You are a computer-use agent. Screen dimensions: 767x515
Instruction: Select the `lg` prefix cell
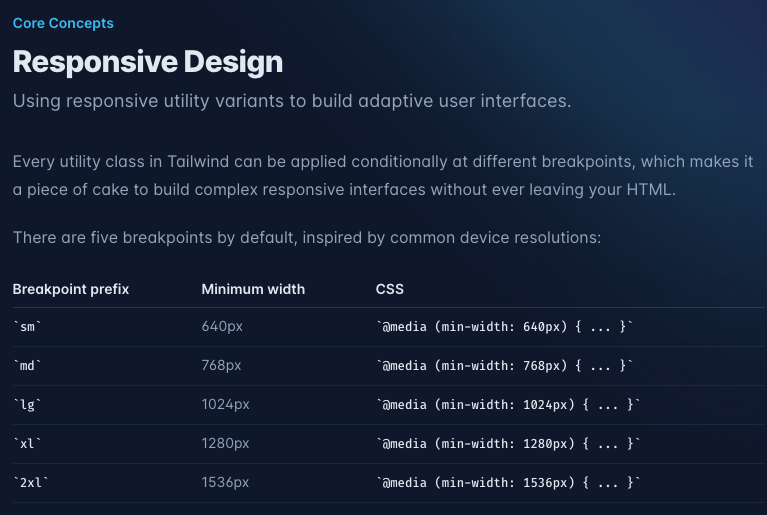[27, 405]
